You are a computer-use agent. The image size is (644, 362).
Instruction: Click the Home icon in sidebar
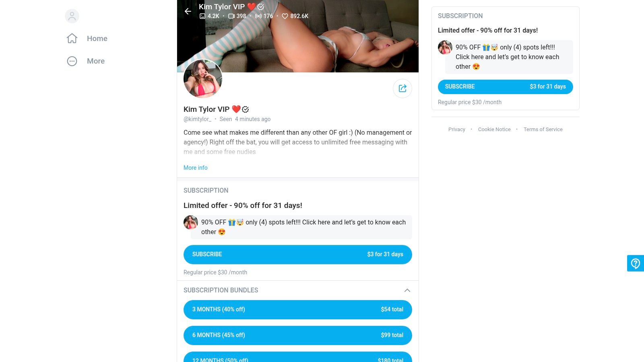tap(72, 39)
